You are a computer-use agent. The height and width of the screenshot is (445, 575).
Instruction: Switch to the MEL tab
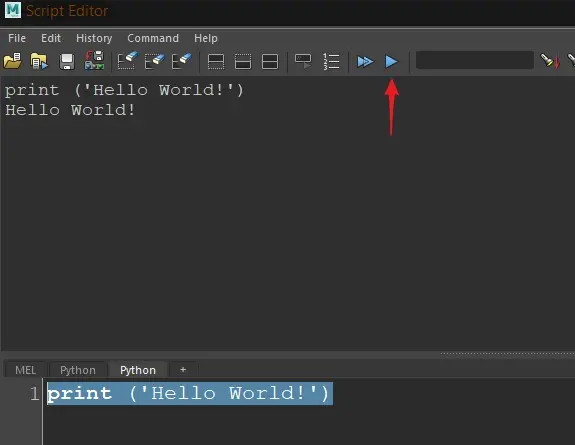25,370
